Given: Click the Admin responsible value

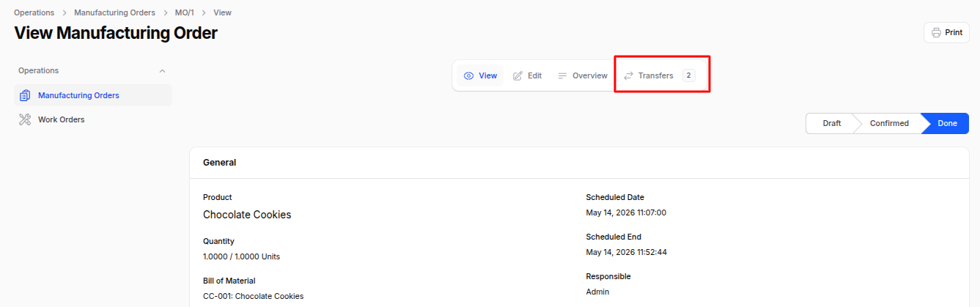Looking at the screenshot, I should [597, 292].
